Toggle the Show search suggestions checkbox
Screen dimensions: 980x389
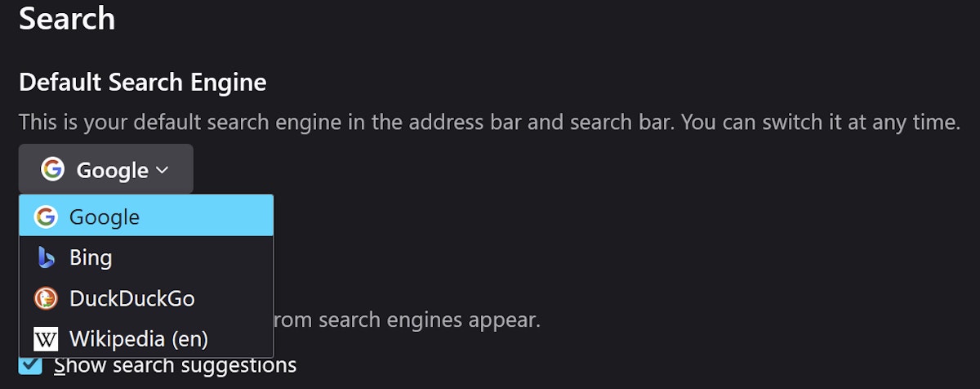point(31,364)
